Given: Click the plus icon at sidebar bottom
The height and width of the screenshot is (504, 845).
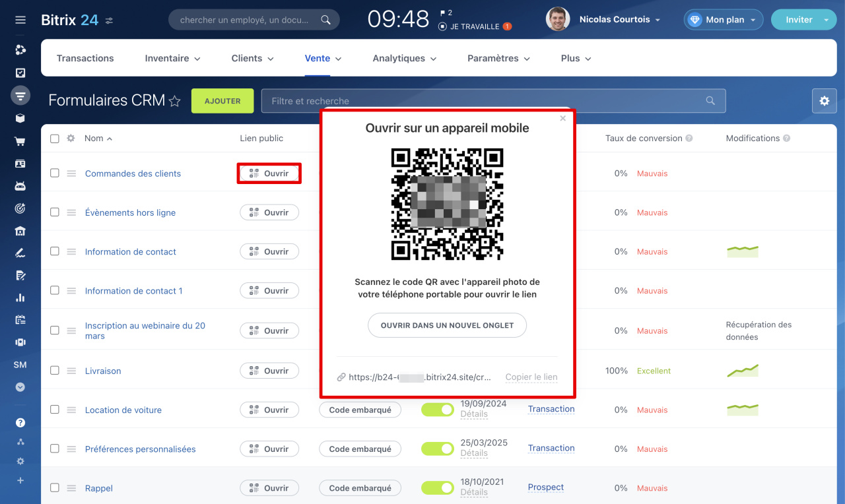Looking at the screenshot, I should click(20, 480).
